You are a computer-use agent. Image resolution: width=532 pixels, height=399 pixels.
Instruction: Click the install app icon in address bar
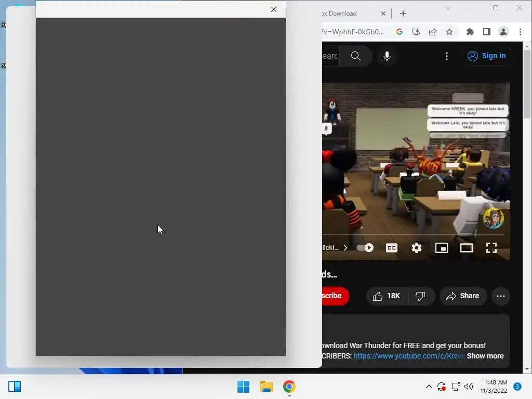[416, 32]
